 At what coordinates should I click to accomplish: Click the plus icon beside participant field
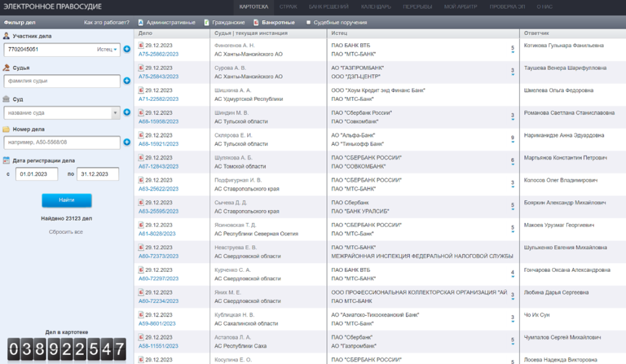pos(127,49)
